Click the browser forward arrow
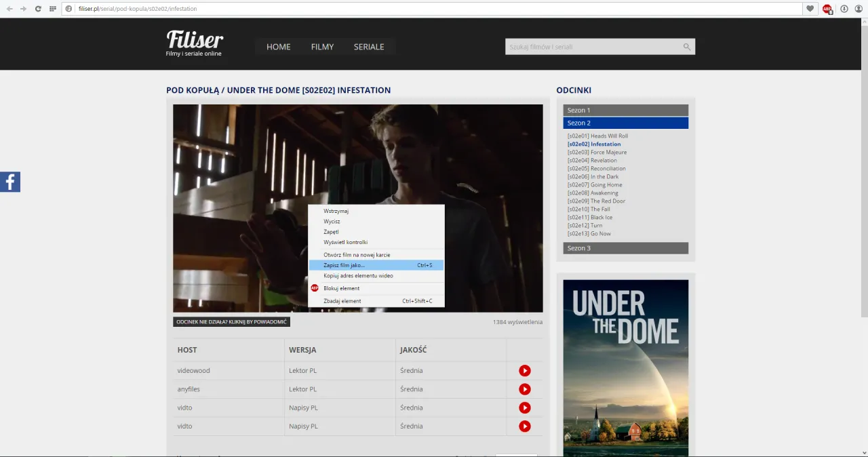The width and height of the screenshot is (868, 457). [x=24, y=9]
